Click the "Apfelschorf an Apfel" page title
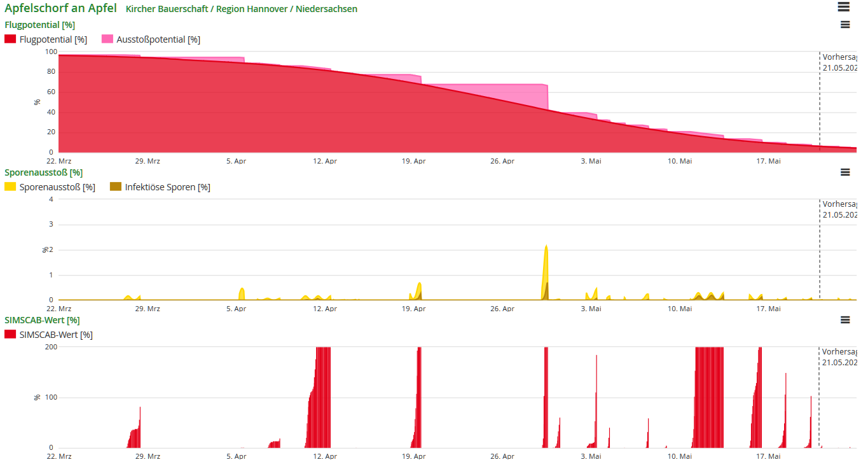Image resolution: width=868 pixels, height=462 pixels. pyautogui.click(x=60, y=8)
